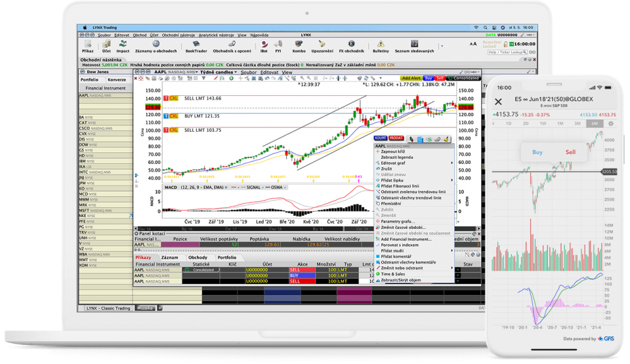This screenshot has width=630, height=364.
Task: Expand Přidat šipku submenu
Action: click(x=414, y=180)
